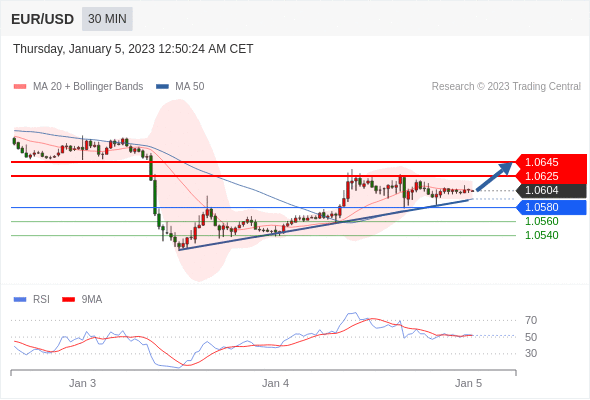Screen dimensions: 590x400
Task: Click the 9MA red legend swatch
Action: 68,300
